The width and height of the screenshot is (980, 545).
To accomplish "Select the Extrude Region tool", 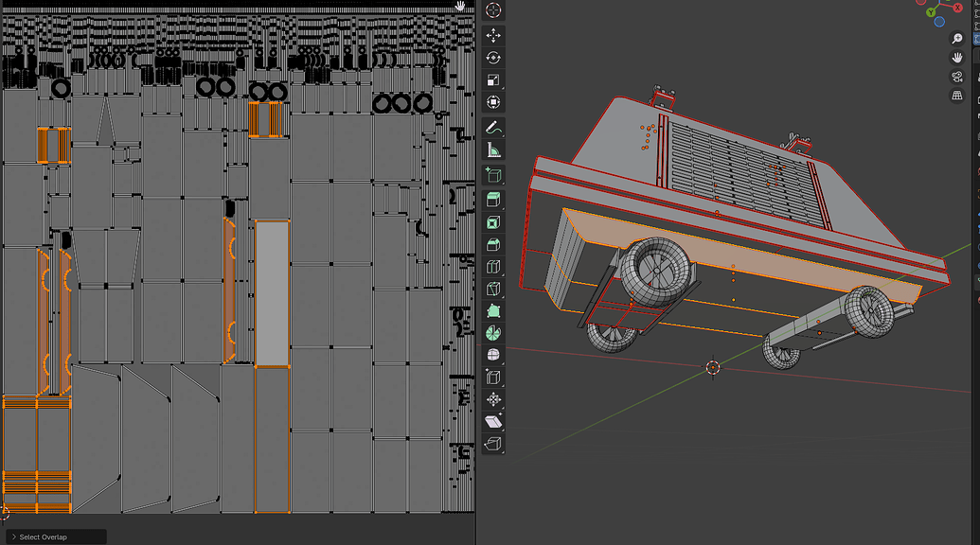I will [493, 201].
